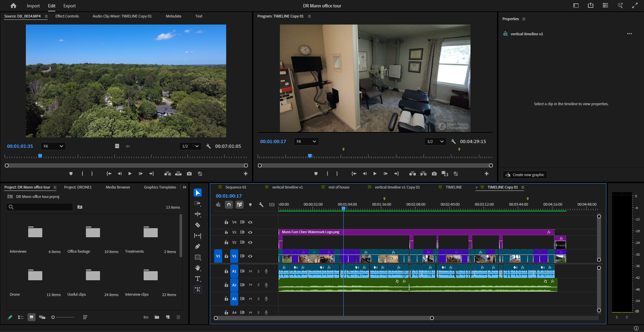The height and width of the screenshot is (332, 644).
Task: Select the Ripple Edit tool
Action: coord(198,214)
